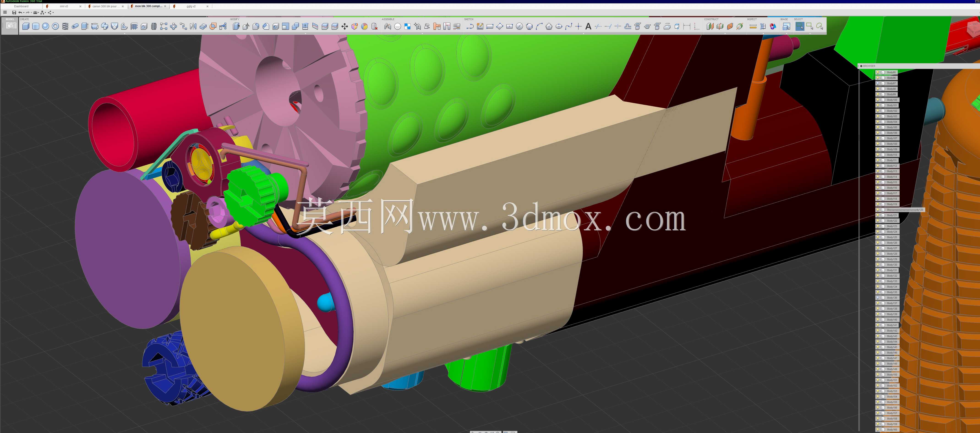Screen dimensions: 980x433
Task: Select the Fillet tool
Action: pyautogui.click(x=256, y=26)
